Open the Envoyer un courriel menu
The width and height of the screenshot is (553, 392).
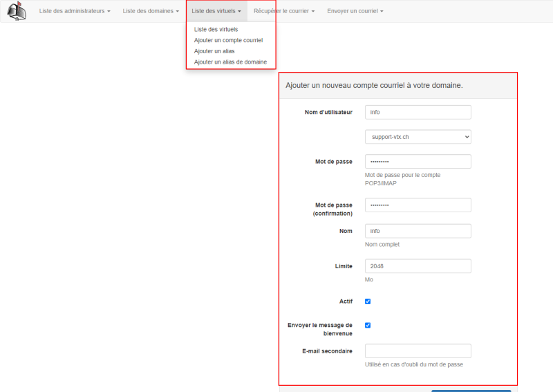point(355,11)
